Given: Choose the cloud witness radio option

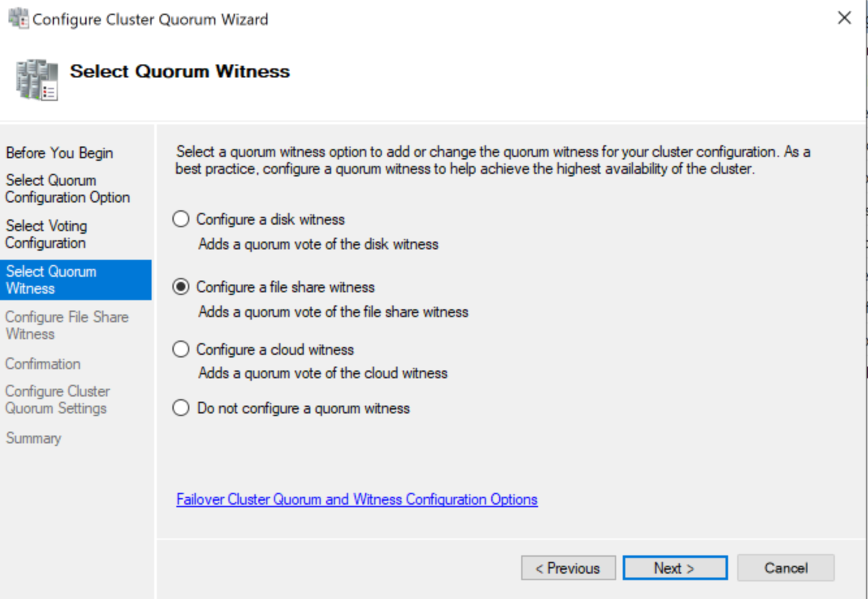Looking at the screenshot, I should 181,350.
